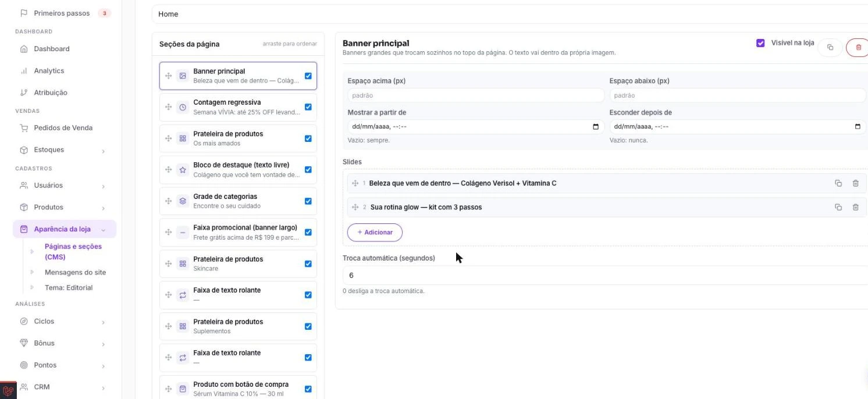The height and width of the screenshot is (399, 868).
Task: Click the Produto com botão de compra bag icon
Action: pyautogui.click(x=183, y=389)
